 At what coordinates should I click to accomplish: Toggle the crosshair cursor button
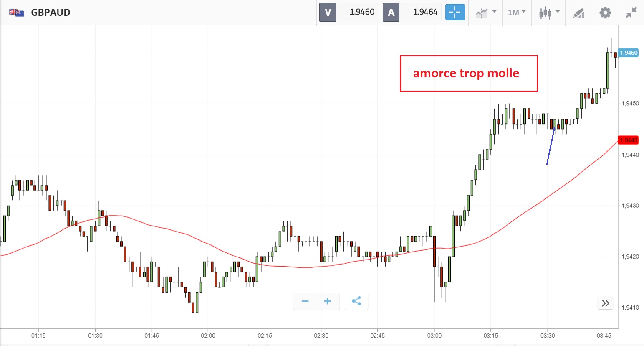[455, 12]
